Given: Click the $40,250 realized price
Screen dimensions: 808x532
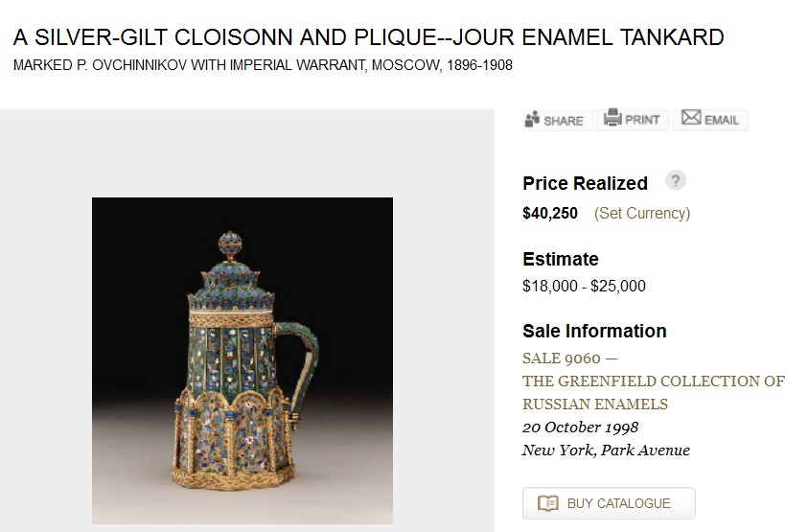Looking at the screenshot, I should (550, 213).
